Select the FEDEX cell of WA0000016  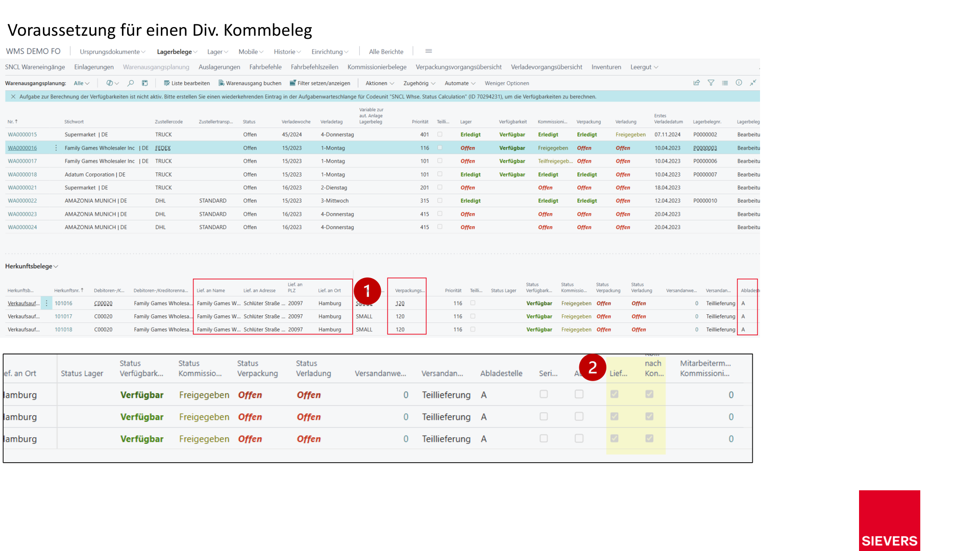tap(163, 148)
